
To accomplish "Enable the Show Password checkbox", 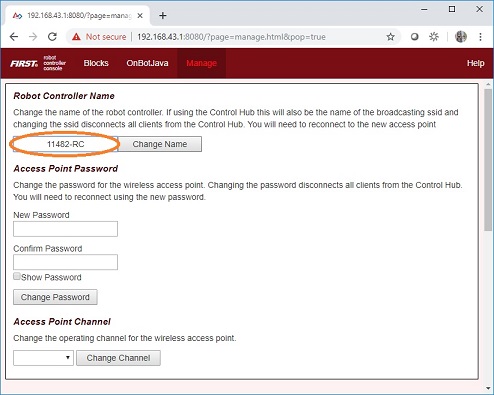I will 17,276.
